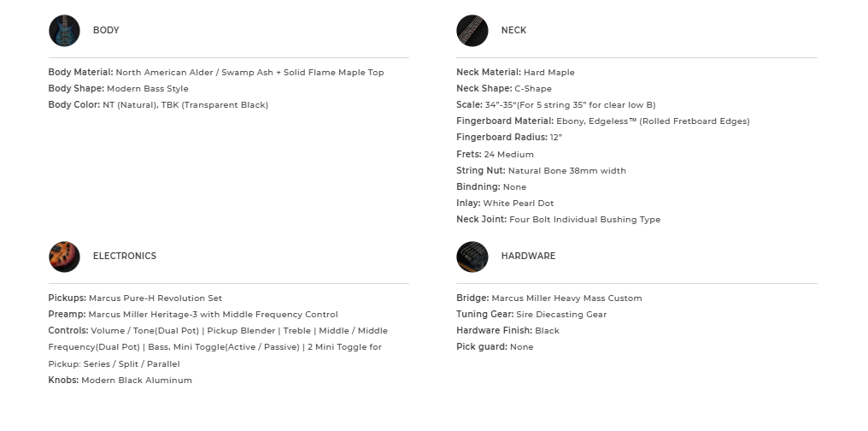This screenshot has height=431, width=868.
Task: Click the Body section guitar icon
Action: [x=64, y=31]
